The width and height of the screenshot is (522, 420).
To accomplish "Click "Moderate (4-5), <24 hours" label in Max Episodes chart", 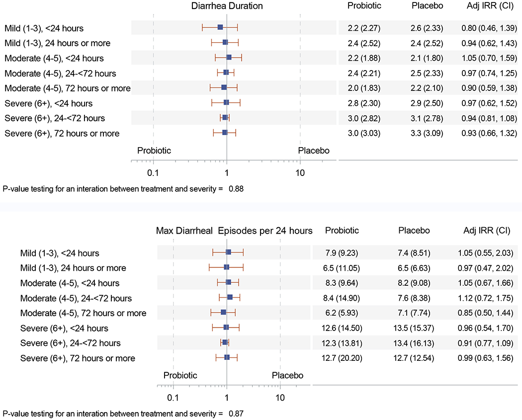I will 70,283.
